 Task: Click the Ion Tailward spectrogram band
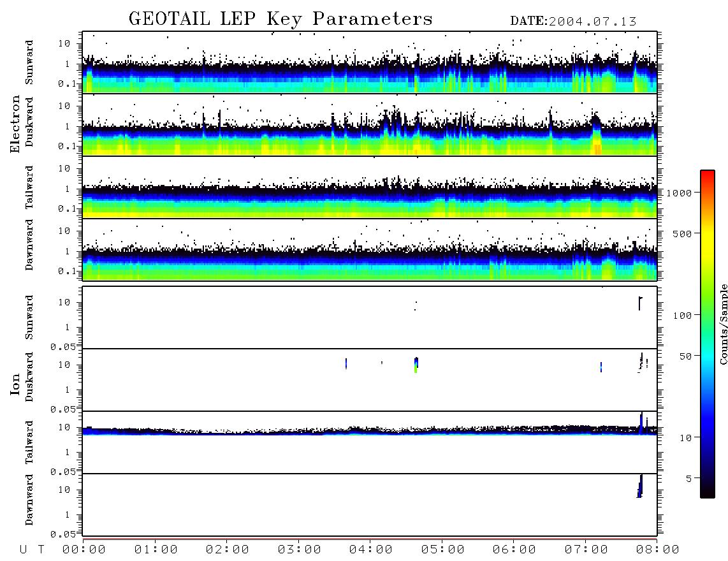(x=370, y=430)
